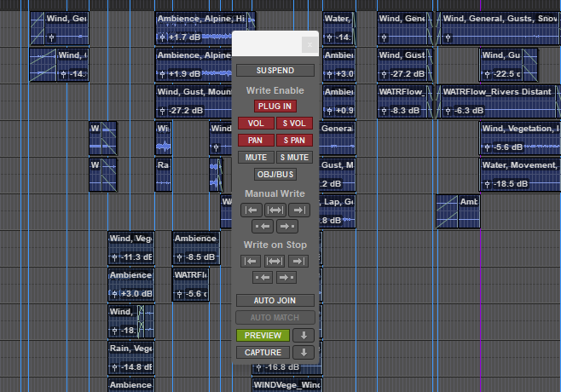Enable Write to Next Breakpoint under Write on Stop
Image resolution: width=561 pixels, height=392 pixels.
tap(286, 277)
